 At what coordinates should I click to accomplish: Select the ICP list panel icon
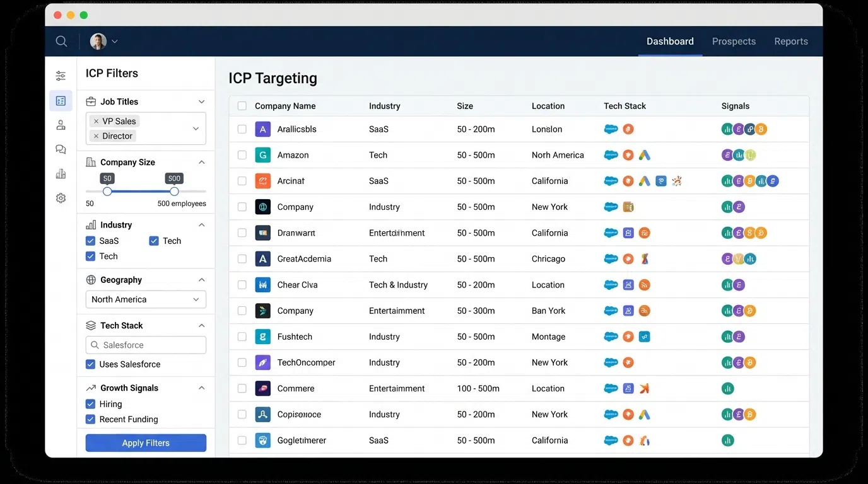61,100
